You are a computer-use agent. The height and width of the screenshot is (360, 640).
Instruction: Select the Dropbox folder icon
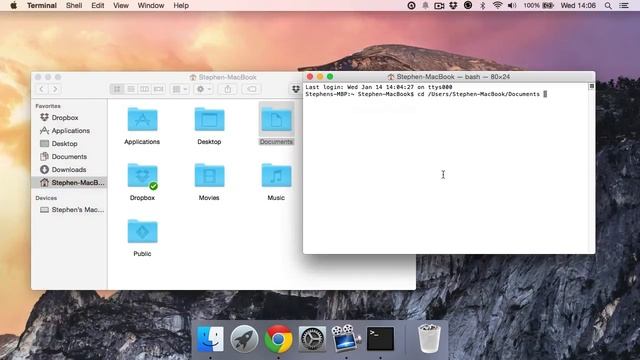click(x=142, y=176)
